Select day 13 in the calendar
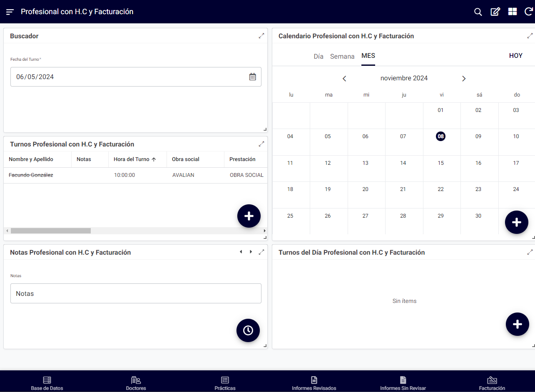This screenshot has width=535, height=392. [x=365, y=163]
